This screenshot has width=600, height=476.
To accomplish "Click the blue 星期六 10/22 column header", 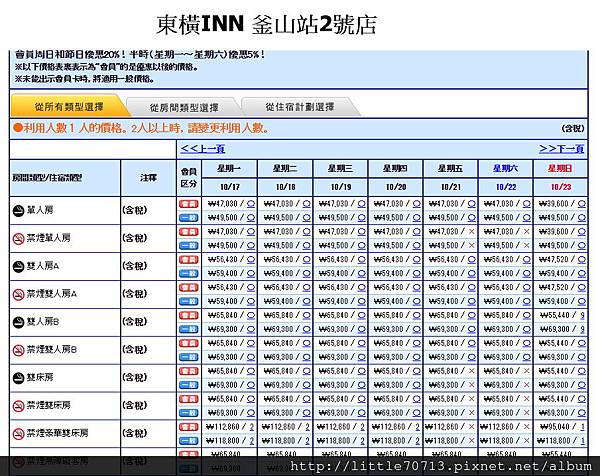I will coord(506,178).
